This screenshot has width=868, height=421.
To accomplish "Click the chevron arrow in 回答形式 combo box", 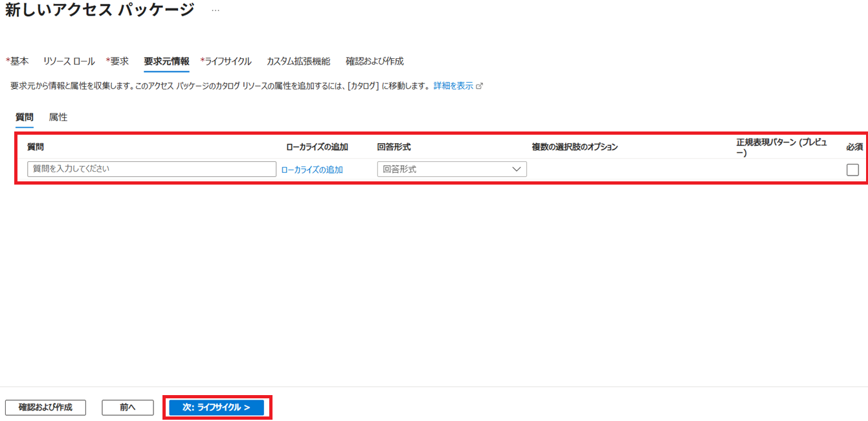I will pyautogui.click(x=517, y=169).
